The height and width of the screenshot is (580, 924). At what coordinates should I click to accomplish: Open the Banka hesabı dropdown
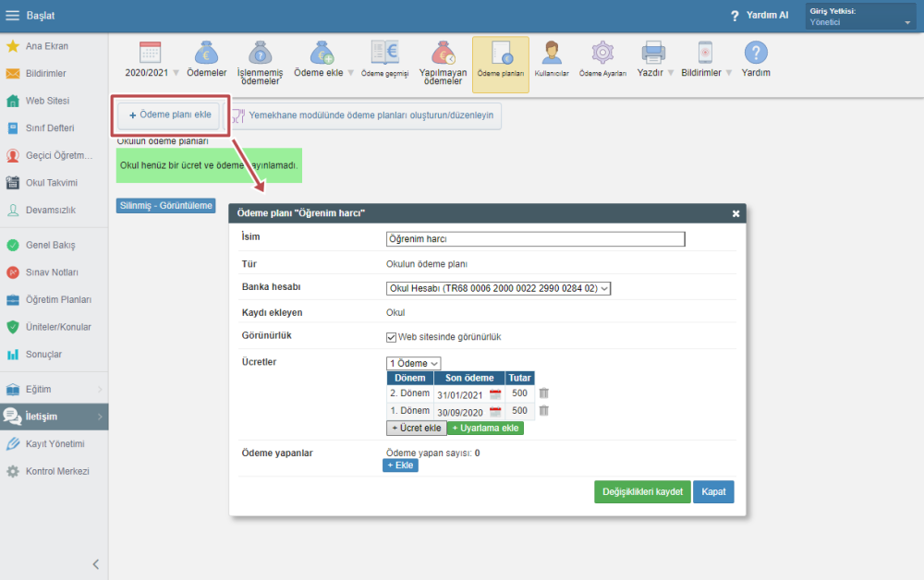(498, 288)
